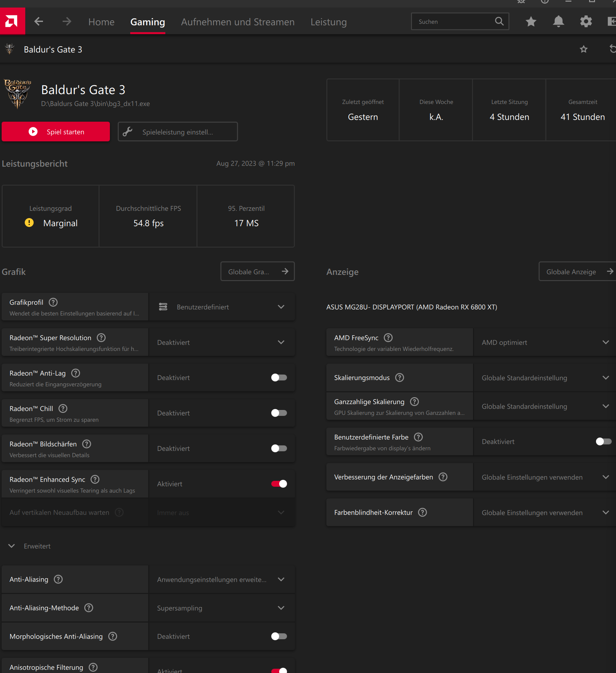Screen dimensions: 616x673
Task: Open help for Radeon Super Resolution
Action: [x=101, y=337]
